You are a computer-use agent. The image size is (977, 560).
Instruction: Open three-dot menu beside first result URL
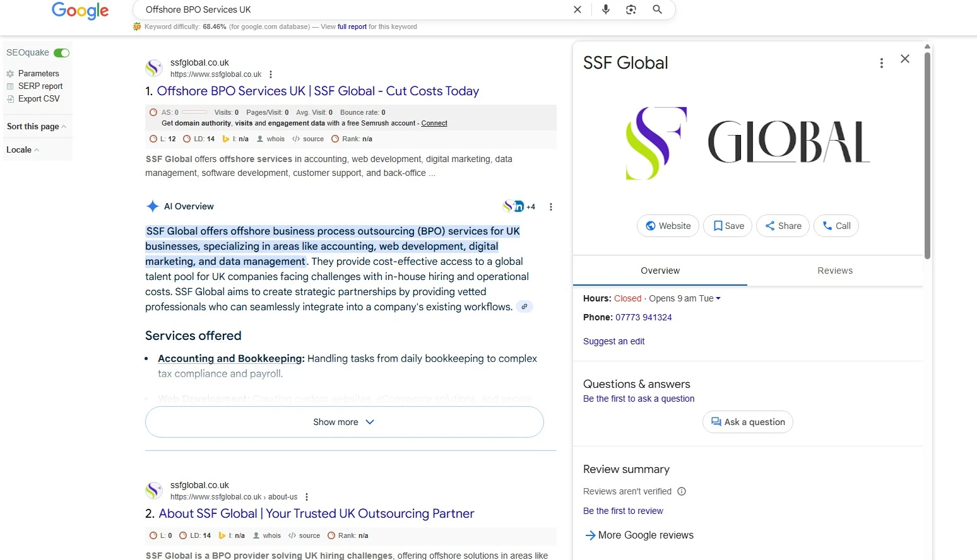pyautogui.click(x=271, y=74)
